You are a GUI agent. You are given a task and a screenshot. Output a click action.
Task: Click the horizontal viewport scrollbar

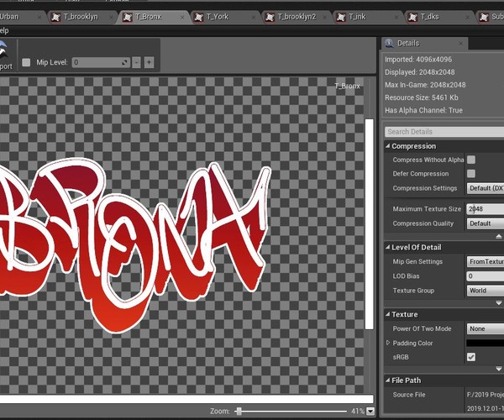(186, 399)
